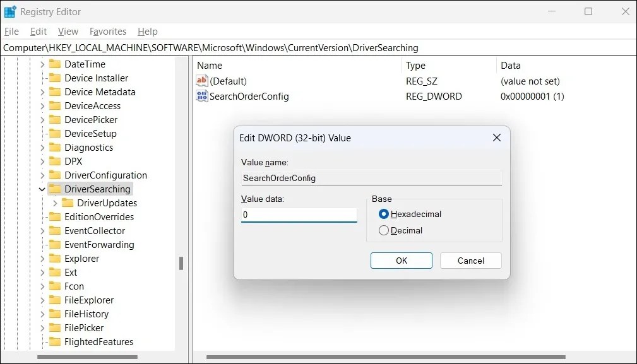Click OK to save the value
This screenshot has height=364, width=637.
pyautogui.click(x=401, y=260)
